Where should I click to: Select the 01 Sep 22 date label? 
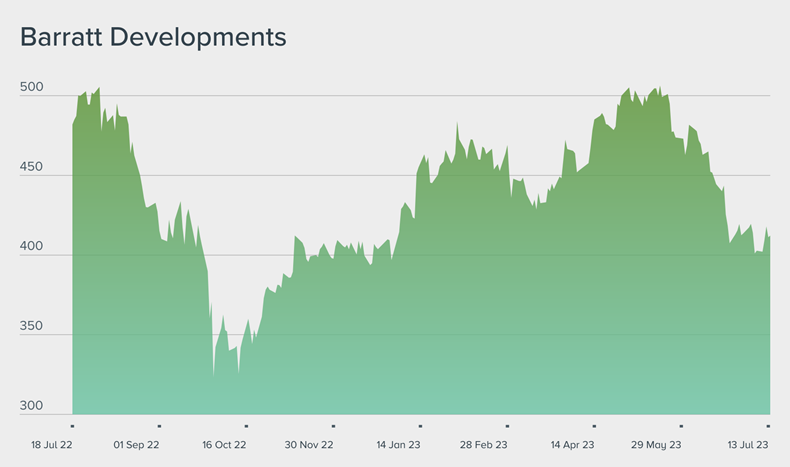pos(137,444)
